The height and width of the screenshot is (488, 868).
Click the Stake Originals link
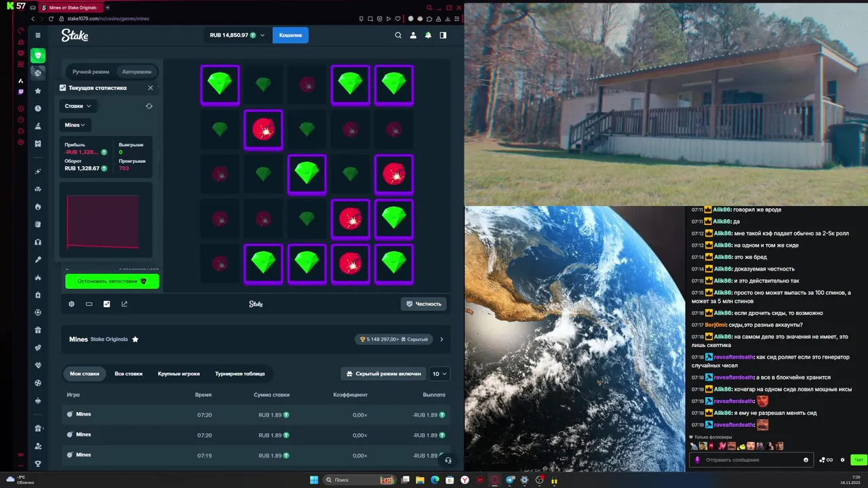(x=109, y=339)
